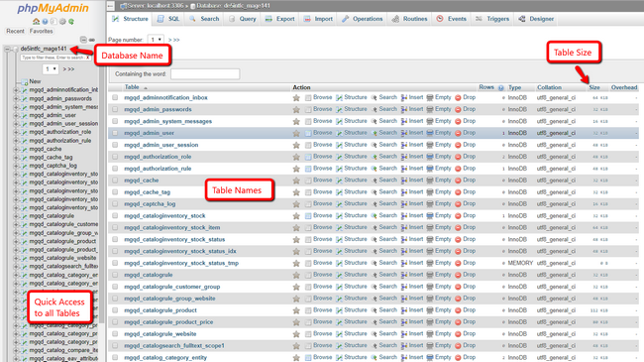Switch to the SQL tab

click(x=168, y=19)
